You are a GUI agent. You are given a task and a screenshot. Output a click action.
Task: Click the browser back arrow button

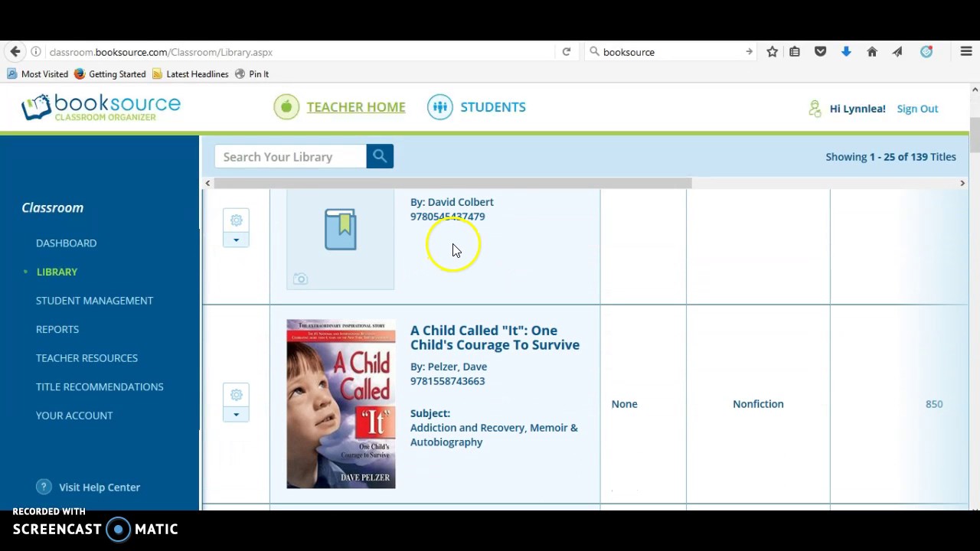(15, 52)
